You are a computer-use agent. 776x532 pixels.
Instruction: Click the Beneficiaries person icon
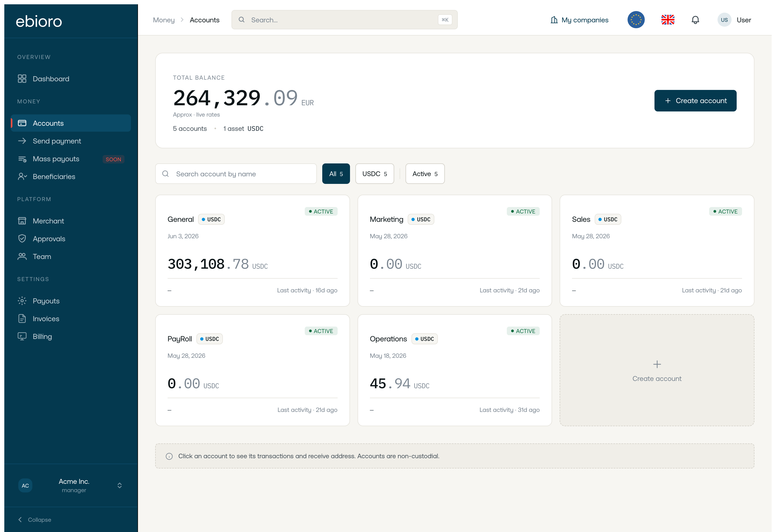pos(22,176)
